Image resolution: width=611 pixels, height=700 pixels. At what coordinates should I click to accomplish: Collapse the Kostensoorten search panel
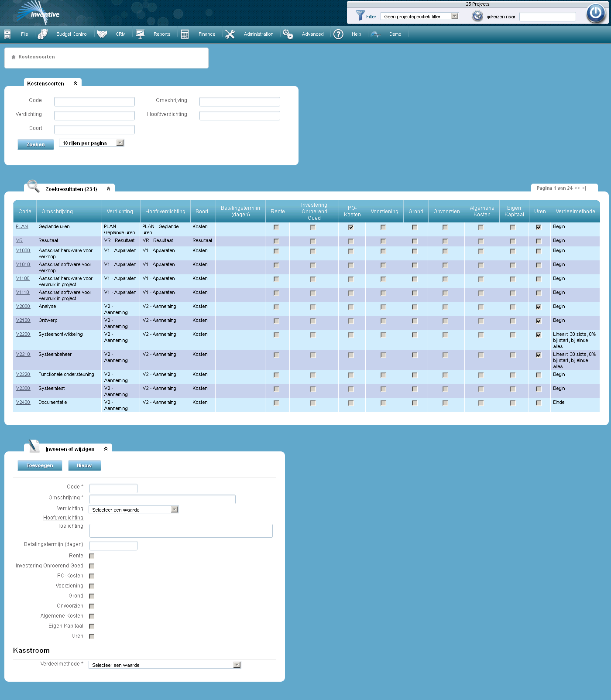(x=76, y=83)
